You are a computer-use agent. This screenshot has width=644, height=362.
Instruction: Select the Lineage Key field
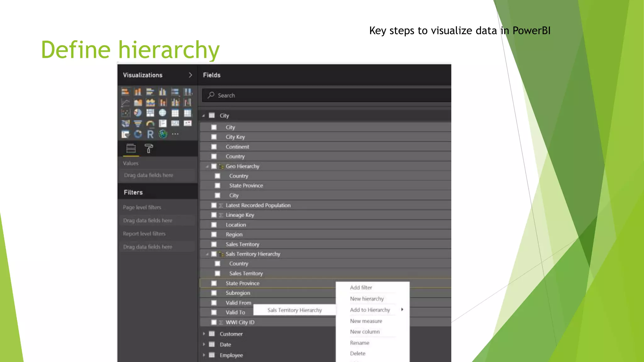point(240,215)
